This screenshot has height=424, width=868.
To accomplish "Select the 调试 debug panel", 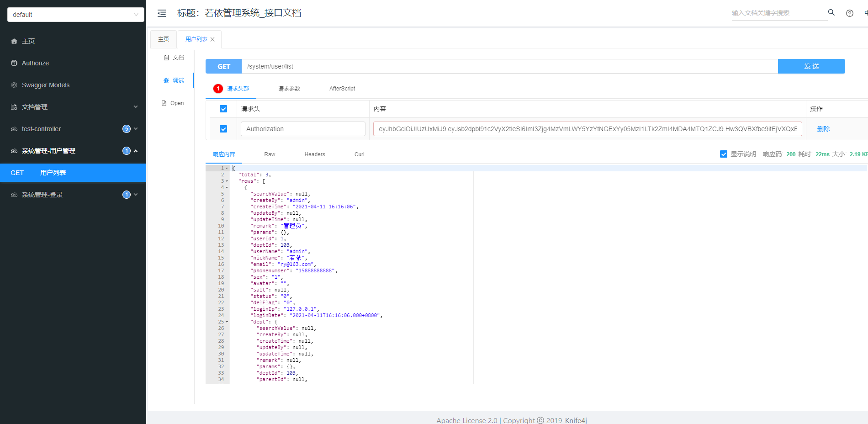I will click(174, 80).
